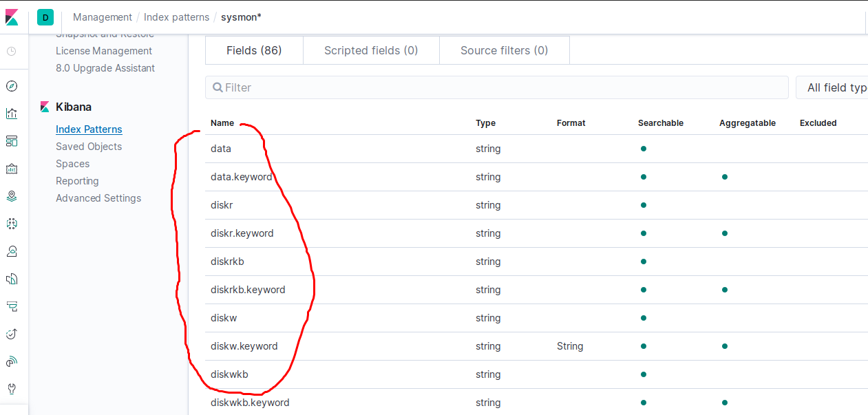
Task: Open the Maps icon in sidebar
Action: coord(12,196)
